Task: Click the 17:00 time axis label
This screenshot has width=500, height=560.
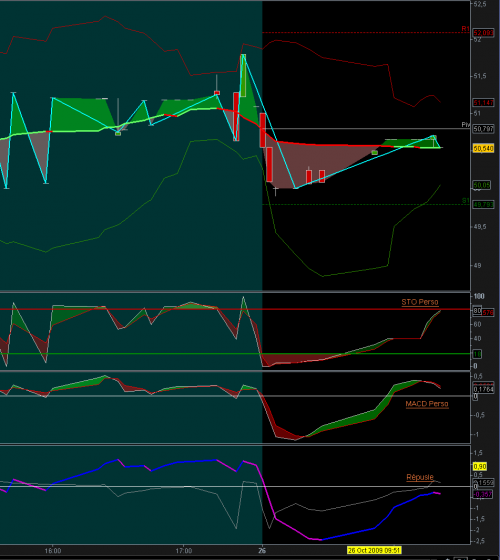Action: click(184, 551)
